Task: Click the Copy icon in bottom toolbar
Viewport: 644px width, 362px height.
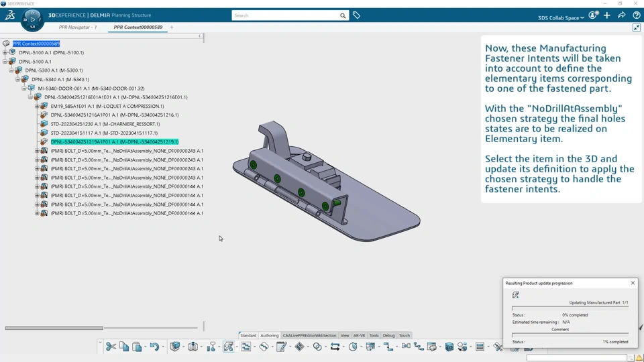Action: pos(124,347)
